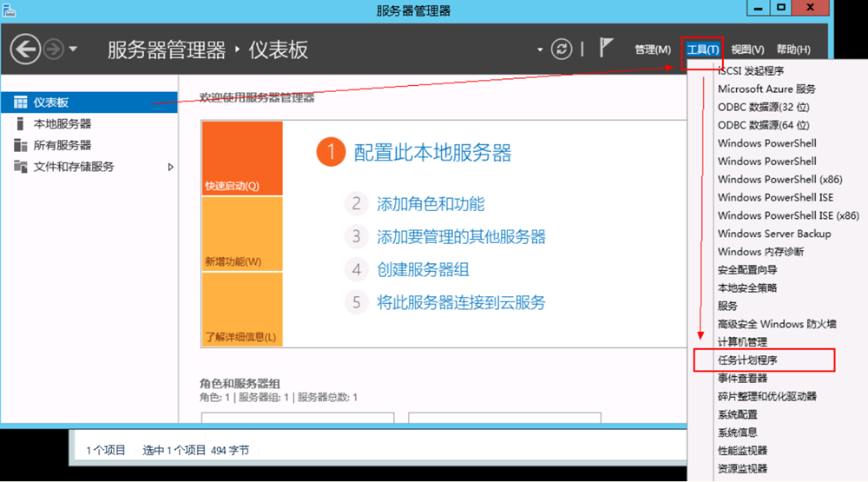Click the 仪表板 grid icon
The width and height of the screenshot is (868, 482).
(21, 102)
